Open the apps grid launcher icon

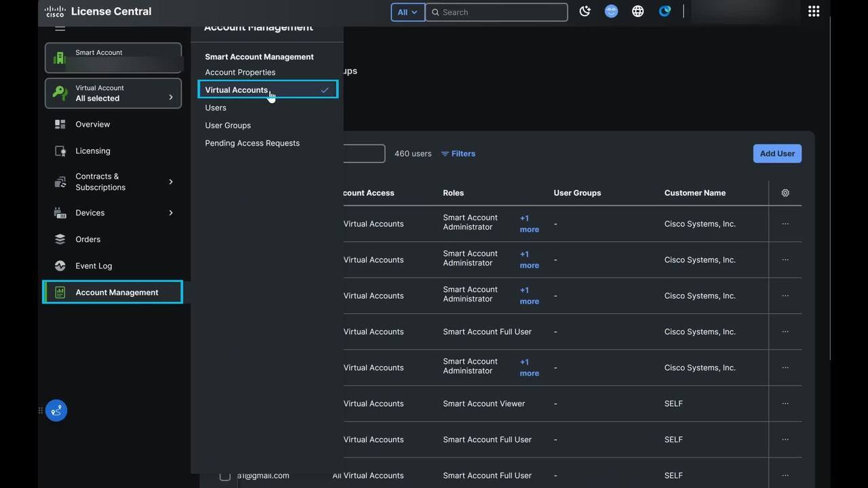pyautogui.click(x=814, y=12)
